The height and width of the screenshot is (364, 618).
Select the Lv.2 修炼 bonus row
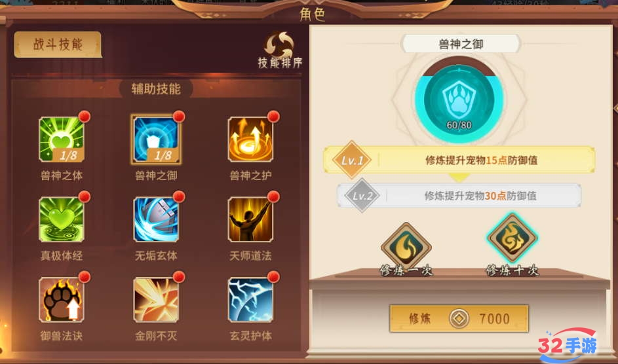pos(459,196)
